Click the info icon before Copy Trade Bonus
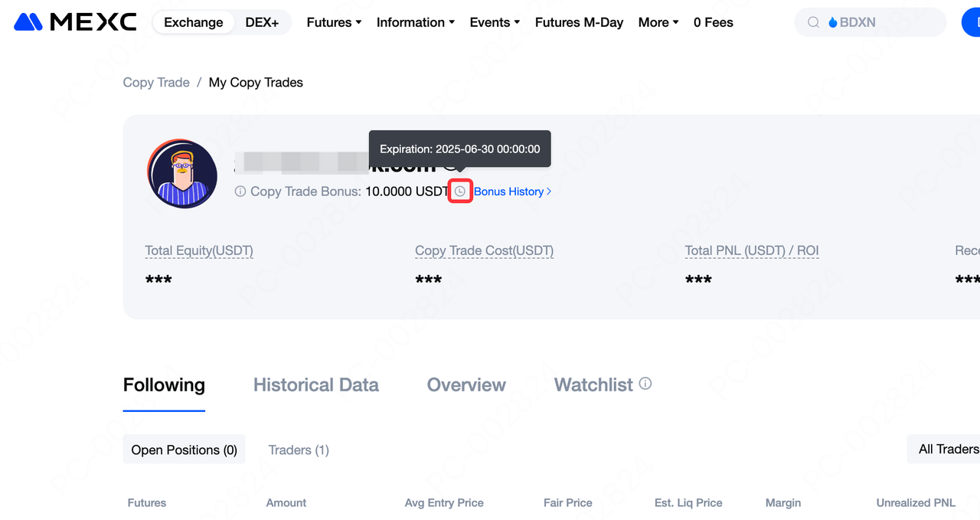980x520 pixels. [x=240, y=191]
